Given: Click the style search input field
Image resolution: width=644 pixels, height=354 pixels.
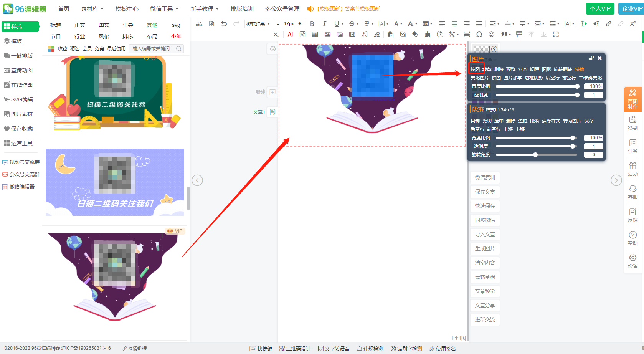Looking at the screenshot, I should coord(153,49).
